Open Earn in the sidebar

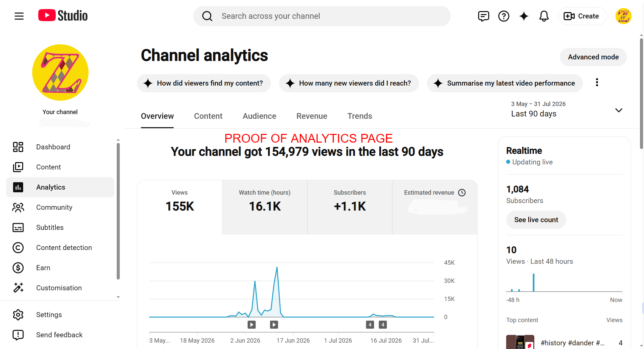pyautogui.click(x=60, y=268)
